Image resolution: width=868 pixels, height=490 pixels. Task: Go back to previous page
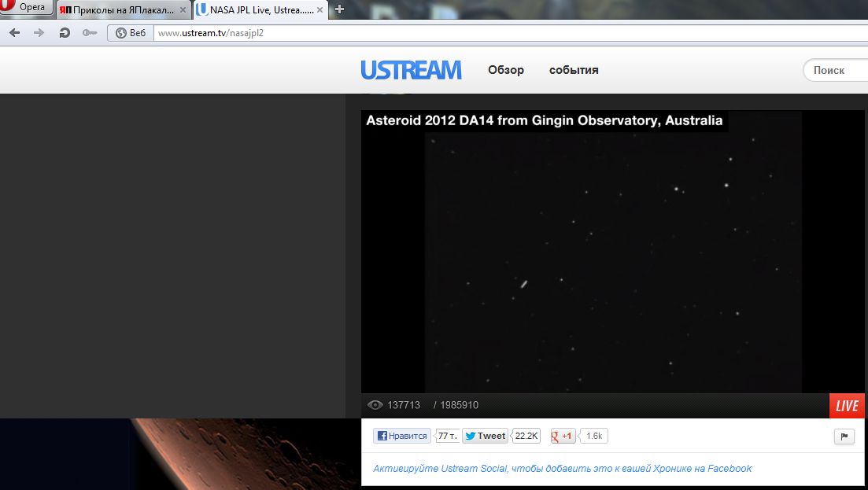pos(15,32)
